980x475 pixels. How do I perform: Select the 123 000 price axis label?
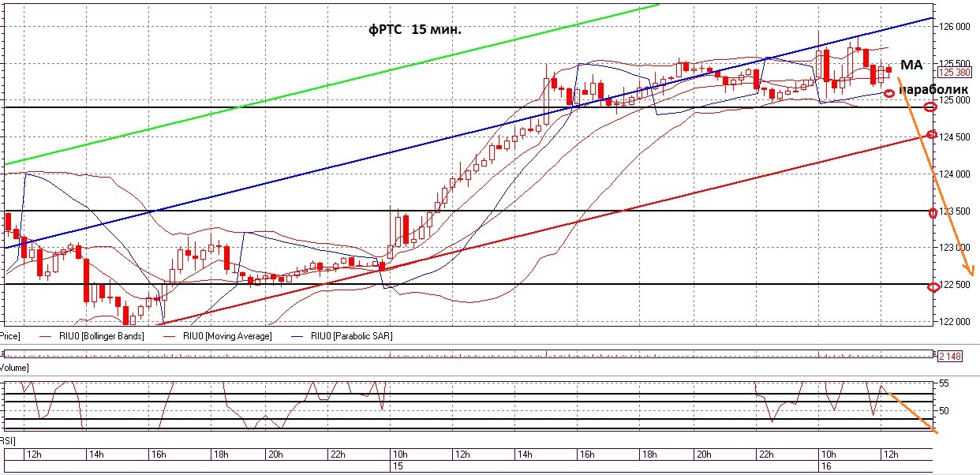click(956, 248)
